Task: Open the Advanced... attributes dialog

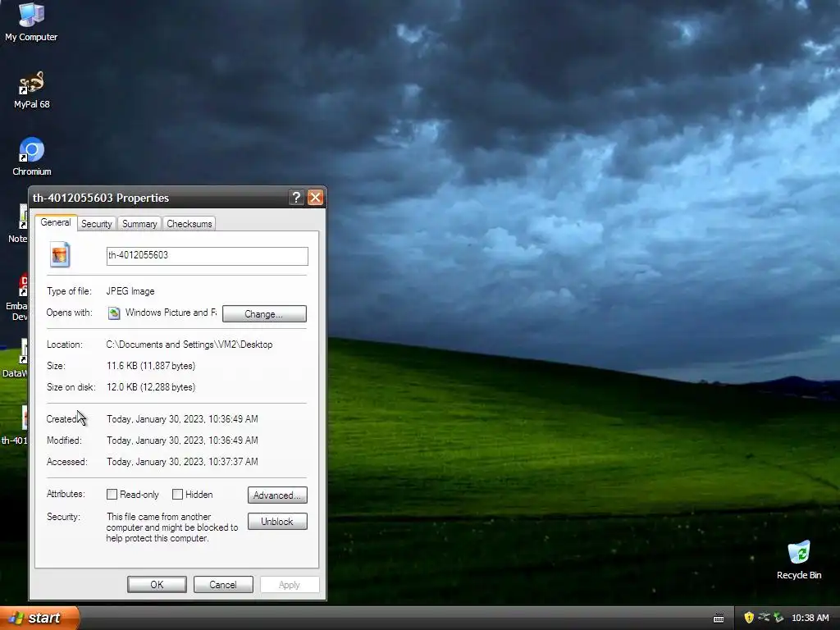Action: pyautogui.click(x=277, y=495)
